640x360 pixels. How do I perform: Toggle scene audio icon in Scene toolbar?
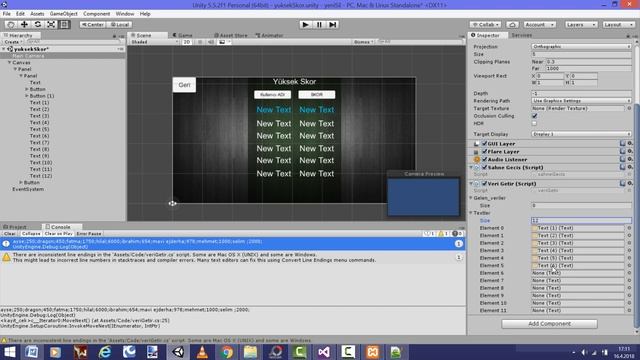[211, 42]
